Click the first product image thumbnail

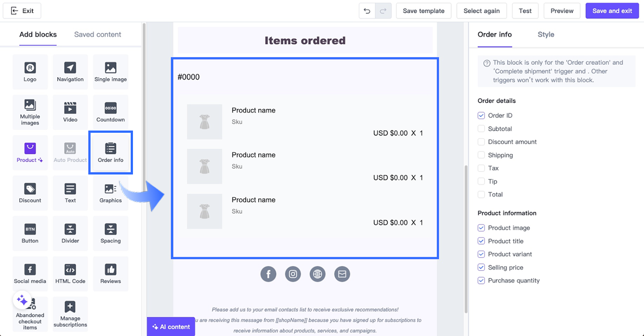(204, 122)
